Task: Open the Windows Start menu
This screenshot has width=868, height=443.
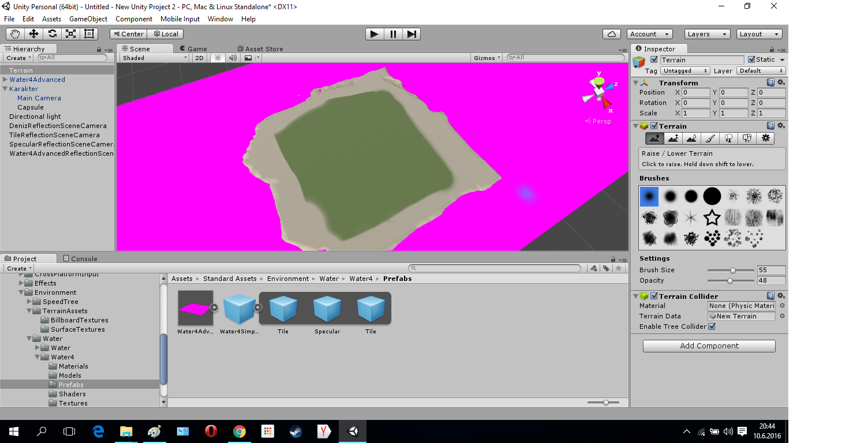Action: coord(14,431)
